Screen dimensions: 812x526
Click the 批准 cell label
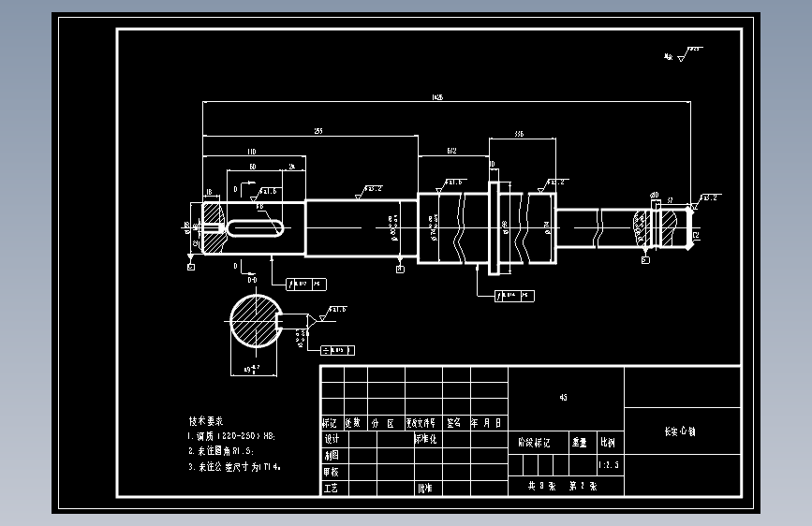pyautogui.click(x=424, y=488)
